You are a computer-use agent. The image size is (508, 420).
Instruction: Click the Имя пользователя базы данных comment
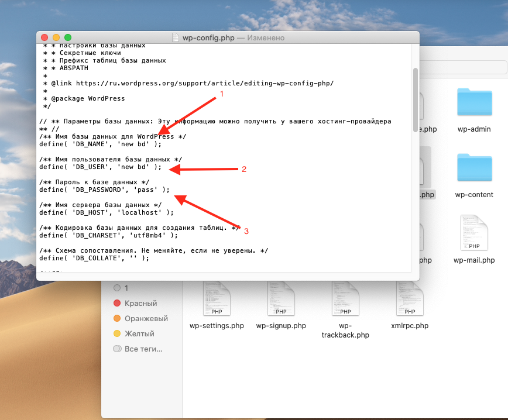pos(111,159)
